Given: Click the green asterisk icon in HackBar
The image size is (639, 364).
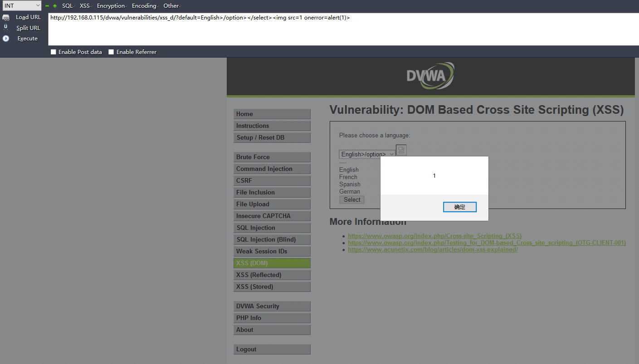Looking at the screenshot, I should [x=54, y=6].
